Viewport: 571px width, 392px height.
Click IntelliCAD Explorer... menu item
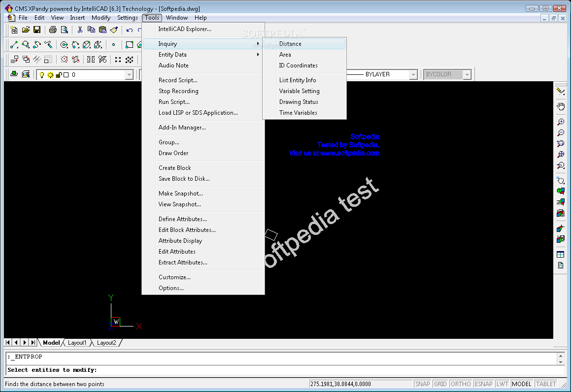pos(203,29)
